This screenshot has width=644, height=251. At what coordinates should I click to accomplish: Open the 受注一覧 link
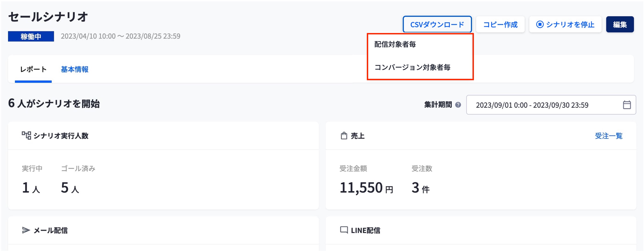[608, 136]
